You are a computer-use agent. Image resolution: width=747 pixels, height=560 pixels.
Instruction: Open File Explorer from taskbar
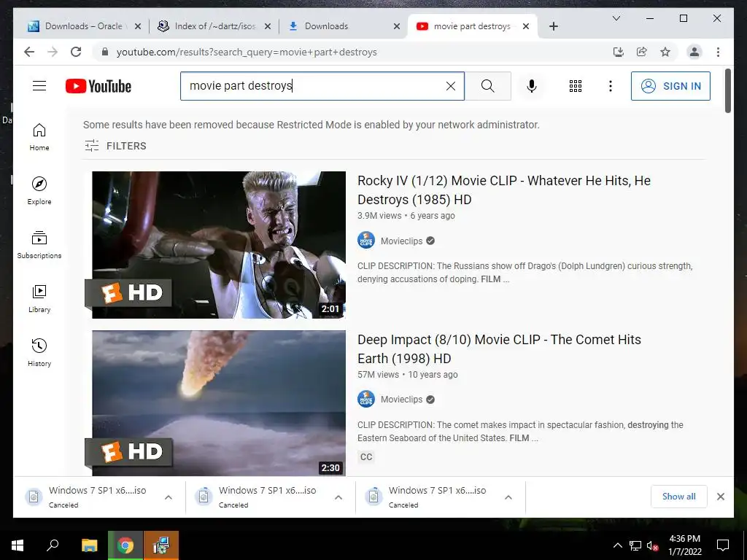pos(90,545)
